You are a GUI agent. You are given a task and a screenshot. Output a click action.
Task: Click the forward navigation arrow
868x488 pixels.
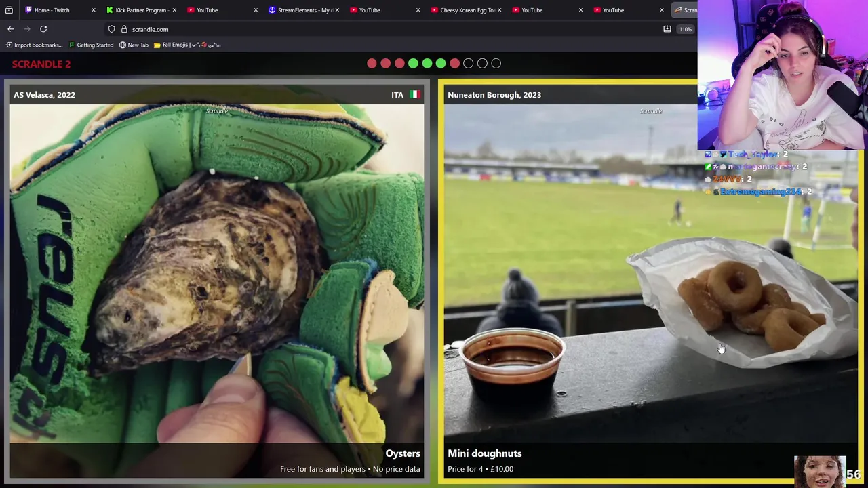click(x=27, y=29)
